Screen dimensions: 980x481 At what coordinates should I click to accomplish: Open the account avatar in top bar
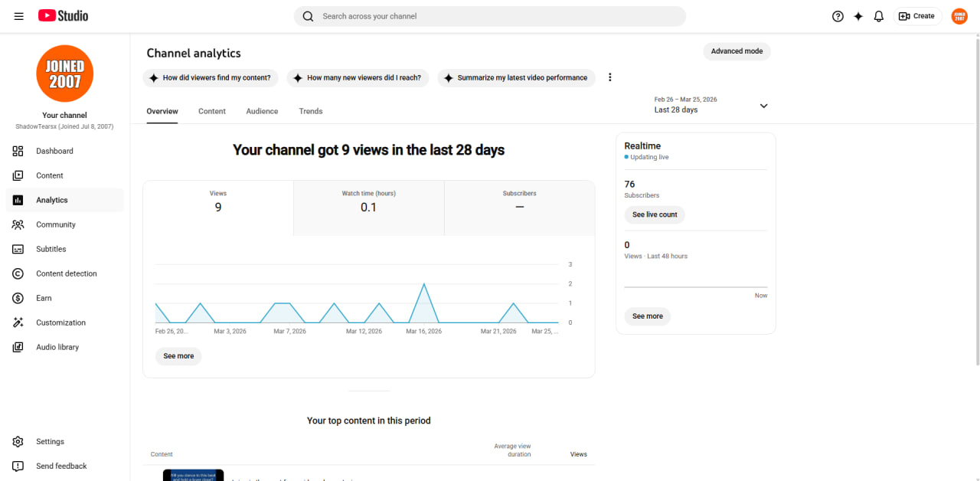[959, 16]
